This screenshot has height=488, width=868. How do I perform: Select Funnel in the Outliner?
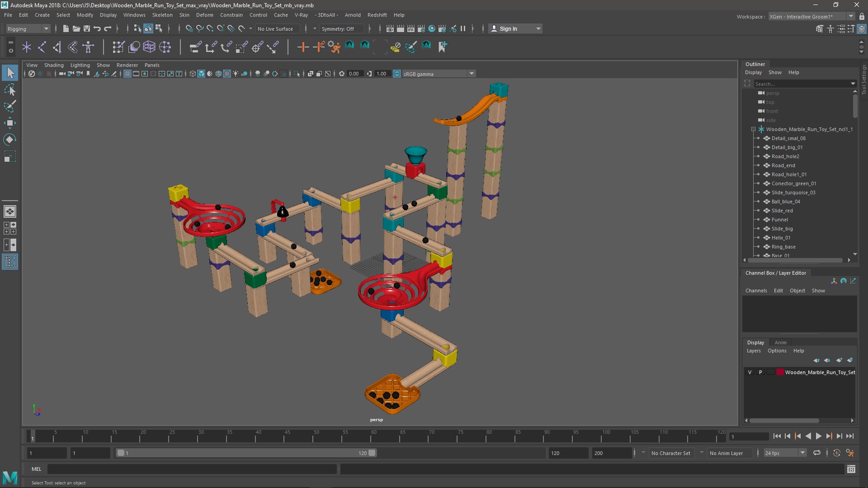pyautogui.click(x=779, y=220)
